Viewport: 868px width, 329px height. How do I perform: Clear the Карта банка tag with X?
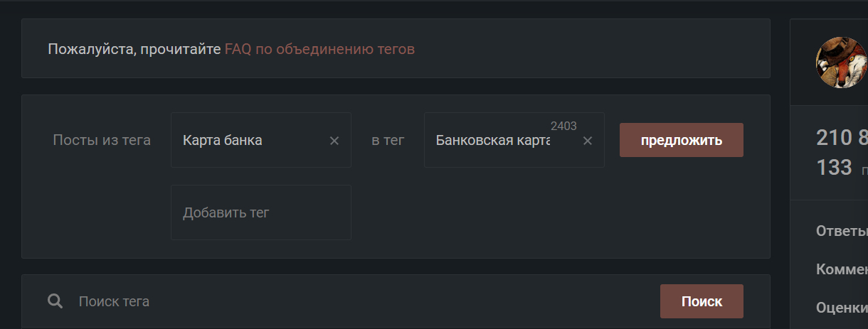[x=334, y=141]
